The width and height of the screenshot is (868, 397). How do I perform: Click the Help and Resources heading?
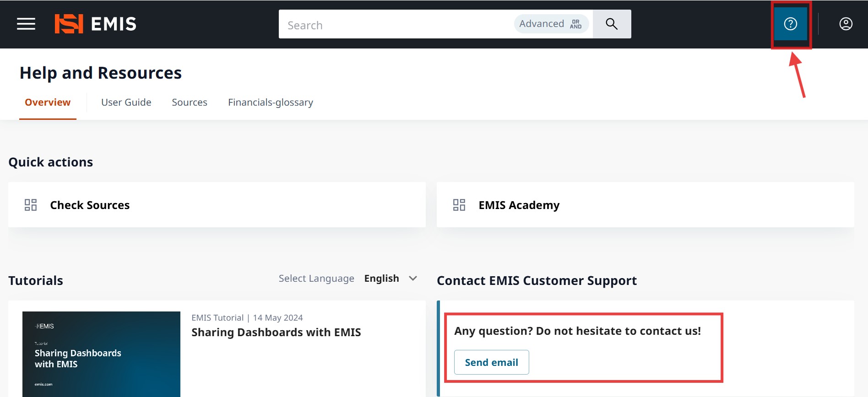pyautogui.click(x=101, y=73)
